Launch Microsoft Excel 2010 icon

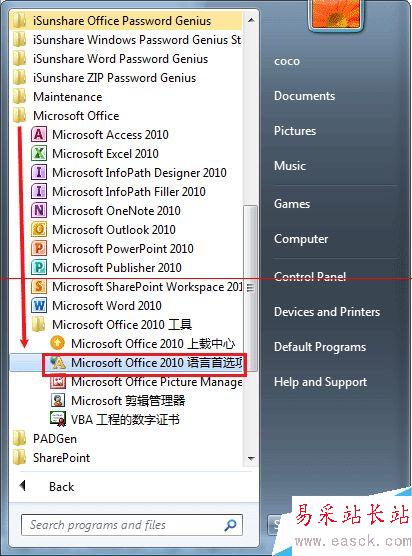(39, 154)
